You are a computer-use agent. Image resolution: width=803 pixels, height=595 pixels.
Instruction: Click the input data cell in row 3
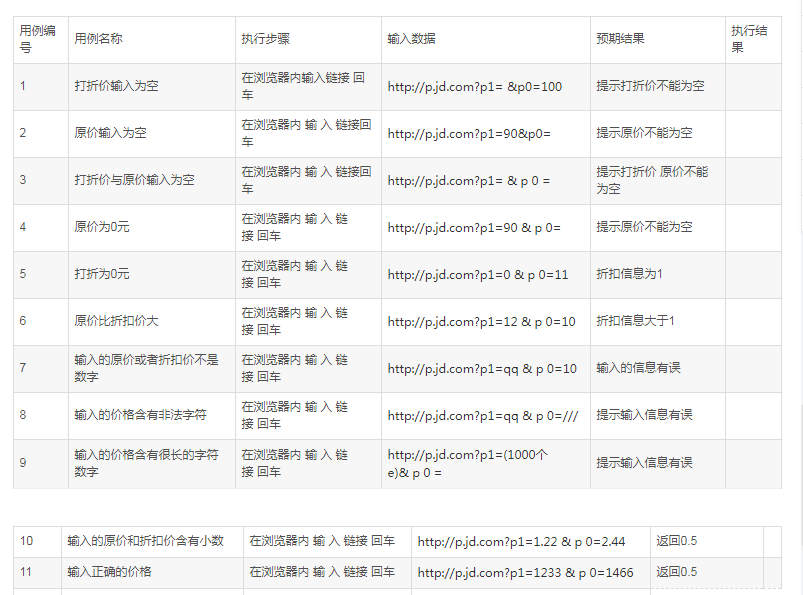tap(485, 181)
